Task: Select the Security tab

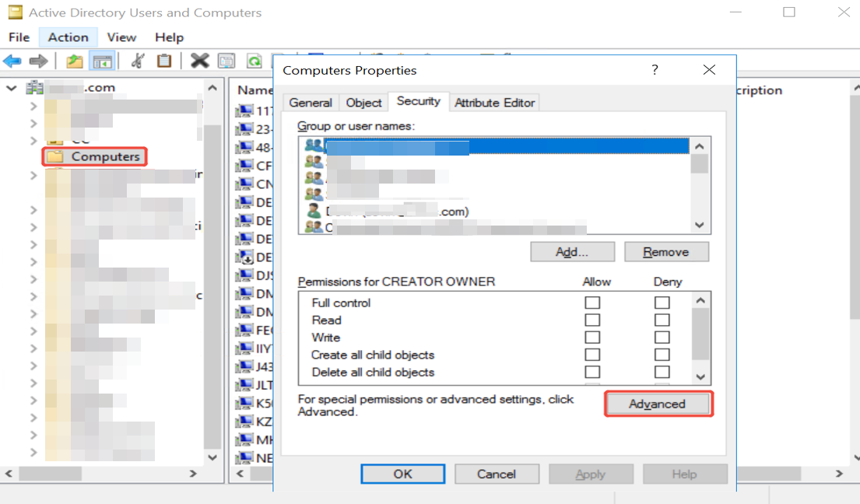Action: point(419,101)
